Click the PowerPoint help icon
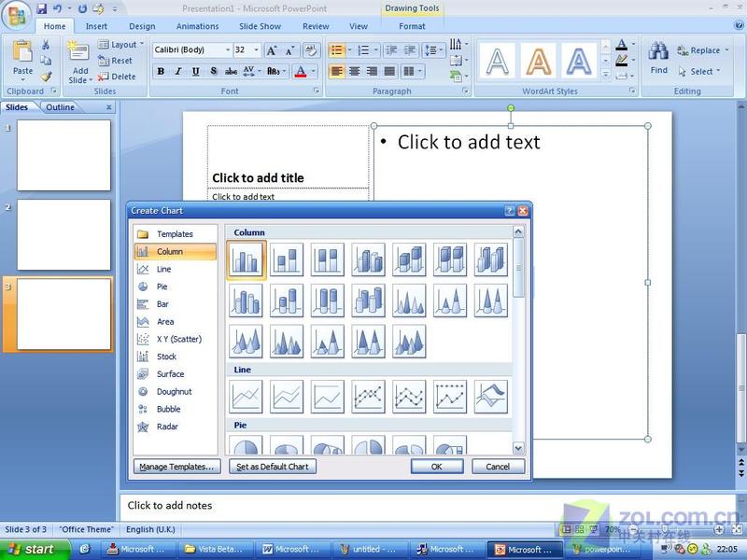 click(x=739, y=26)
